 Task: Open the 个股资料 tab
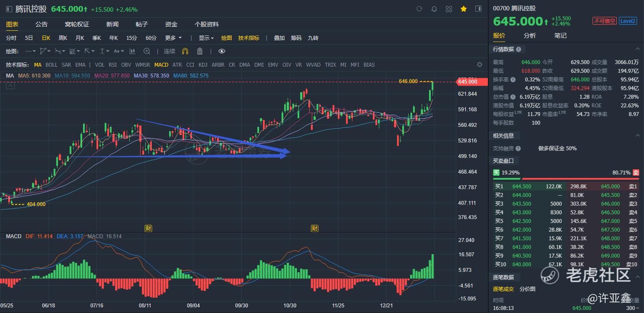(x=207, y=24)
